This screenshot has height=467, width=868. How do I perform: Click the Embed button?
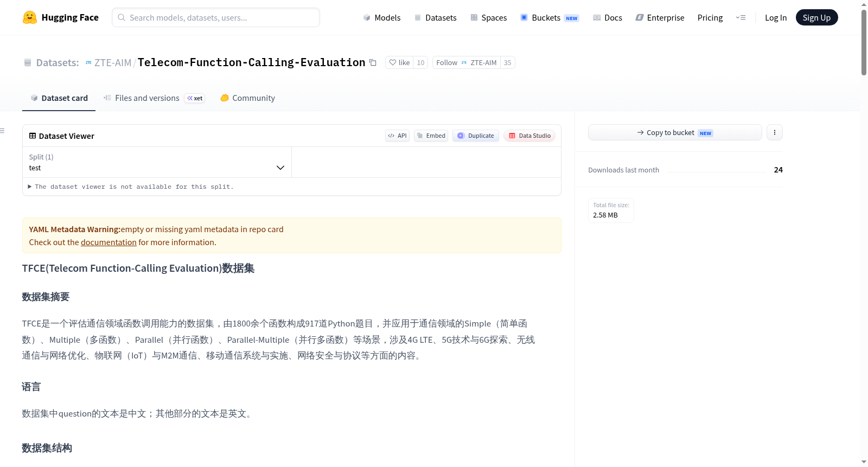(x=431, y=136)
